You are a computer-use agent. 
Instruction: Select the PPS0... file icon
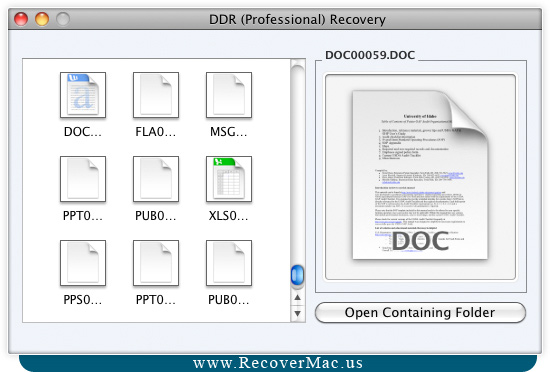tap(83, 263)
